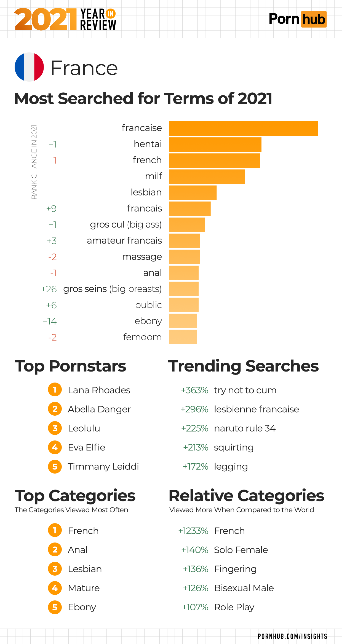This screenshot has width=342, height=644.
Task: Open the pornhub.com/insights footer link
Action: point(292,636)
